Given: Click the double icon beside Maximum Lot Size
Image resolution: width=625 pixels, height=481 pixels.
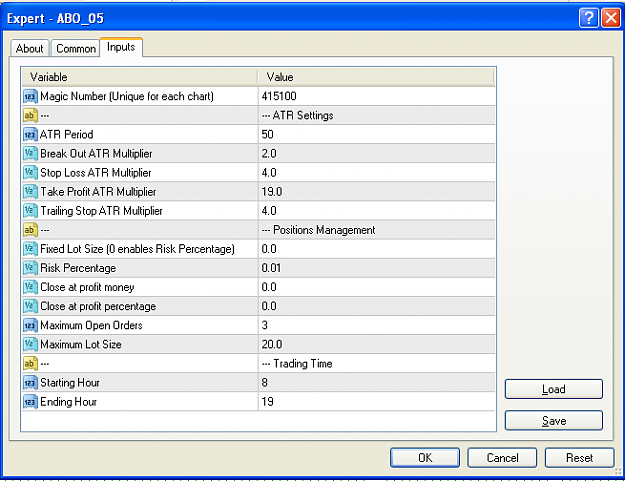Looking at the screenshot, I should click(x=30, y=345).
